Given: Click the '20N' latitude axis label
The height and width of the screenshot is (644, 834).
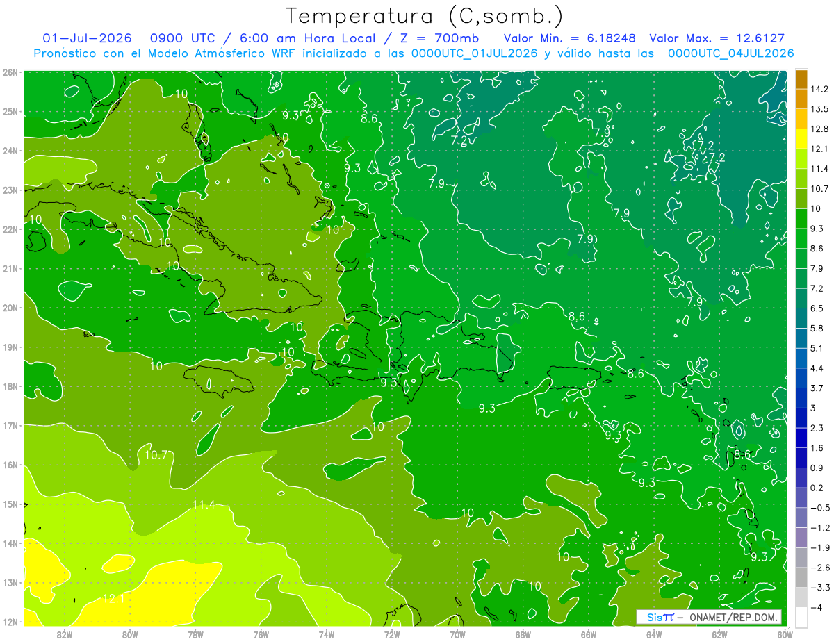Looking at the screenshot, I should [x=10, y=308].
